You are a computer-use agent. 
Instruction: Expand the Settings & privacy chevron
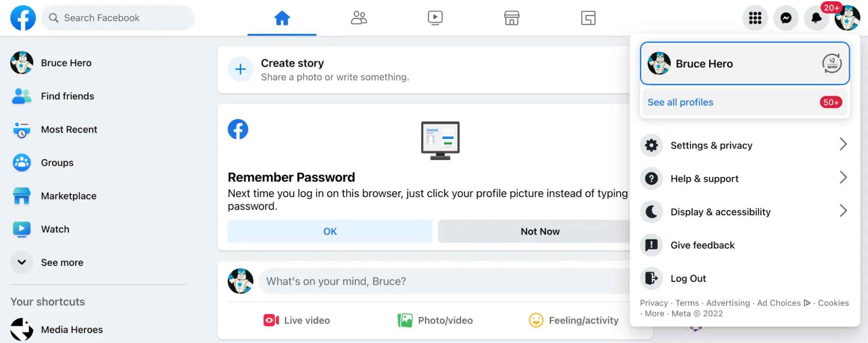click(843, 144)
